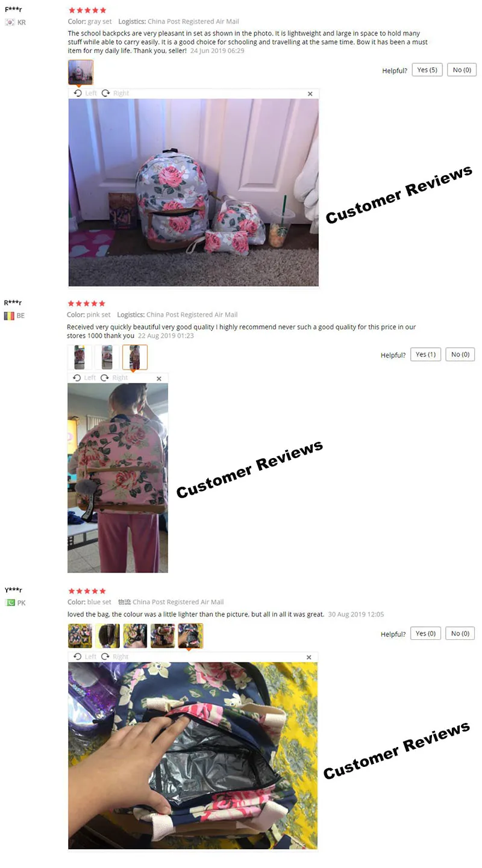Open first thumbnail in pink set review
This screenshot has height=868, width=482.
tap(80, 357)
